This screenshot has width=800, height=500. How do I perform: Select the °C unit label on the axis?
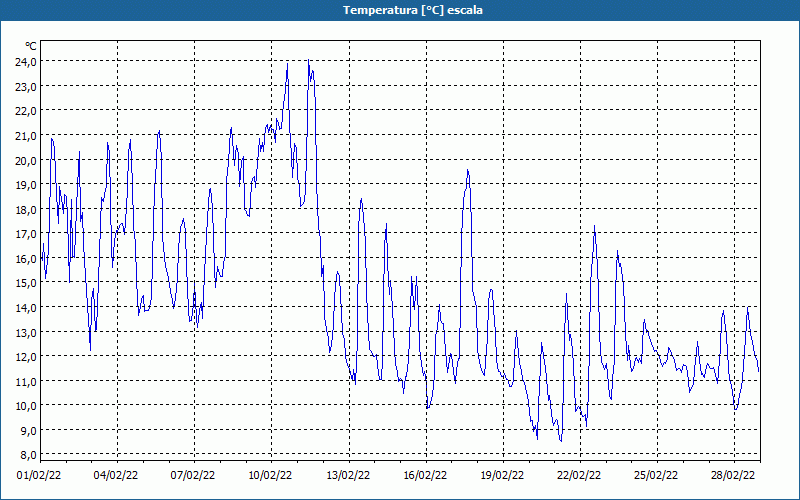[x=31, y=46]
